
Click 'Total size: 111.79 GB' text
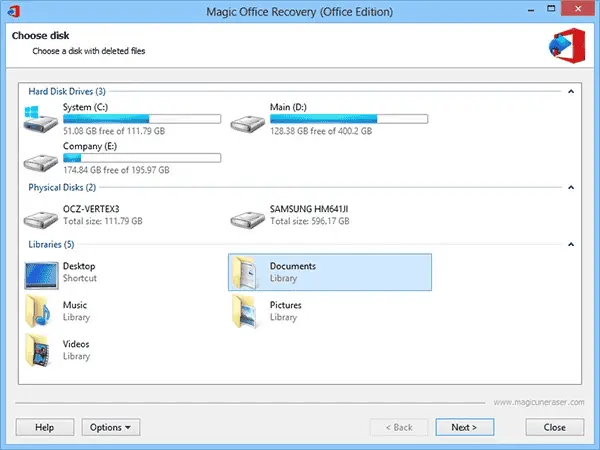(x=103, y=221)
